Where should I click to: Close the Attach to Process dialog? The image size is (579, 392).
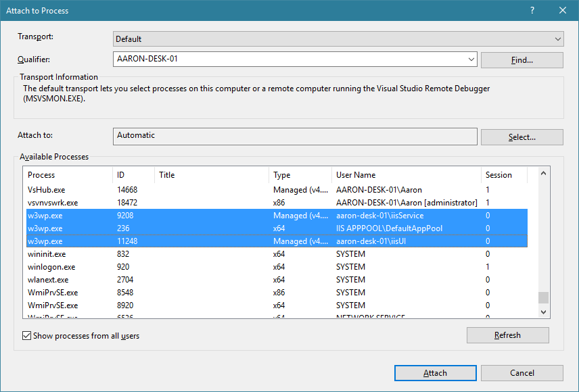point(563,10)
